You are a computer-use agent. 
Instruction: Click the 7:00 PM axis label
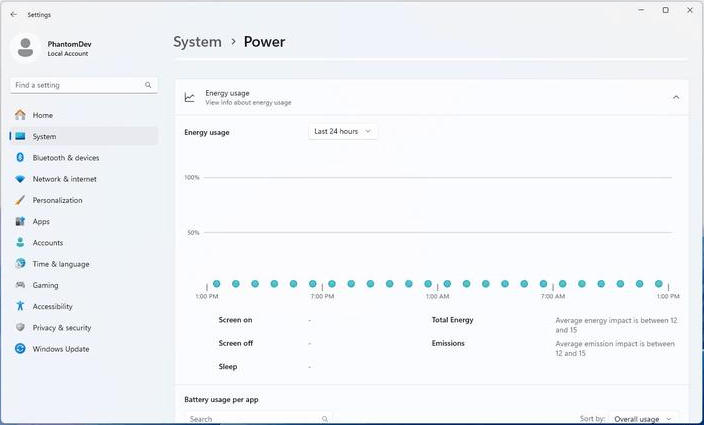click(322, 296)
